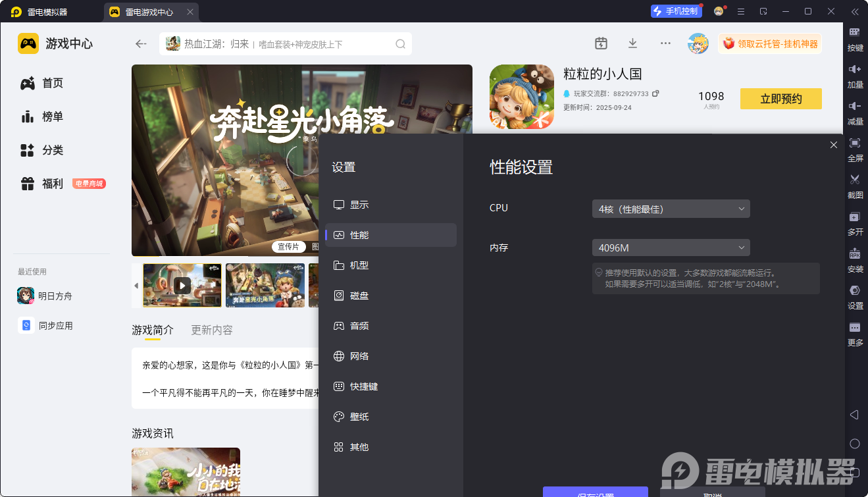The height and width of the screenshot is (497, 868).
Task: Expand the CPU cores dropdown
Action: [671, 209]
